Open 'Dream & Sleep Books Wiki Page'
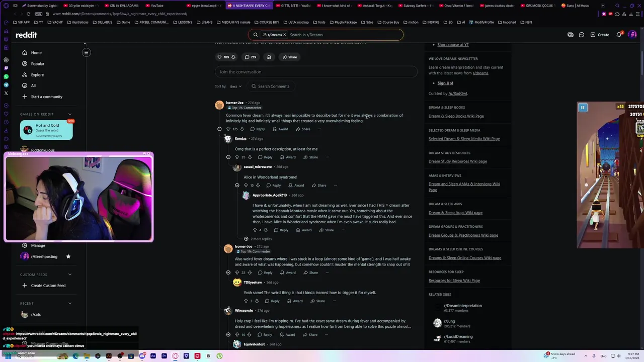The image size is (644, 362). pos(456,116)
